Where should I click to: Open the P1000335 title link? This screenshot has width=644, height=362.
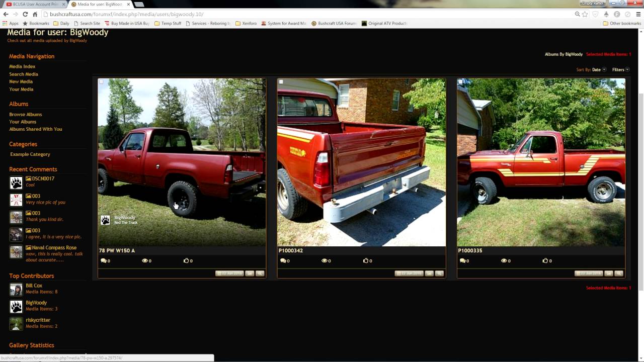coord(470,250)
